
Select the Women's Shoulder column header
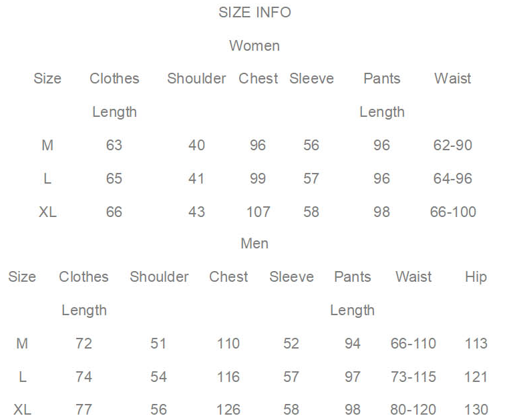click(196, 79)
